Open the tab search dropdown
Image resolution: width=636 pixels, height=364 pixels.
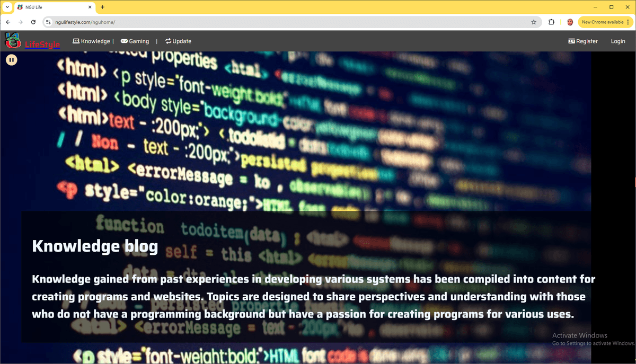click(x=7, y=7)
